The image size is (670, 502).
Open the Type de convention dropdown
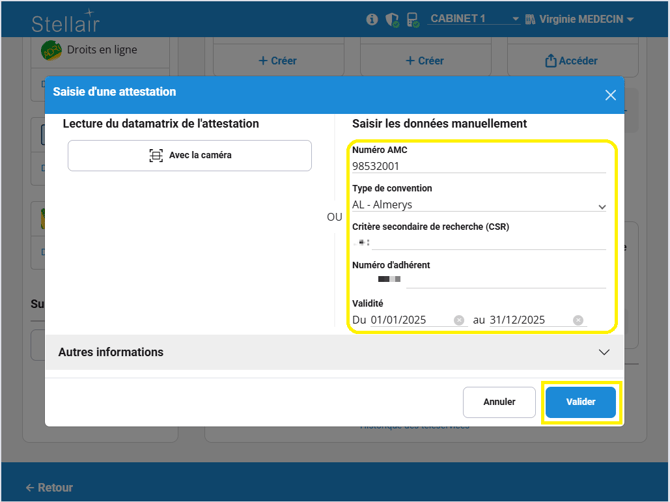(x=479, y=205)
